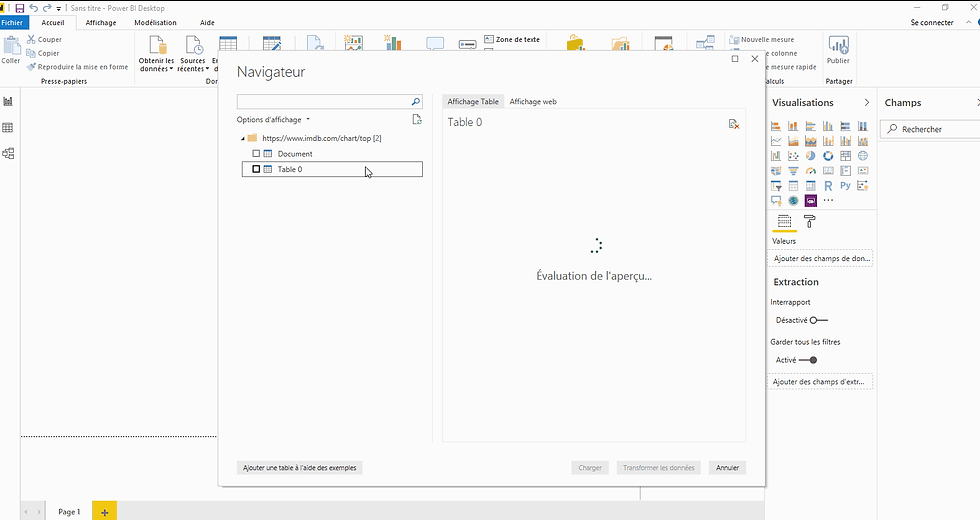Redo the action in title bar
Screen dimensions: 980x520
tap(47, 8)
